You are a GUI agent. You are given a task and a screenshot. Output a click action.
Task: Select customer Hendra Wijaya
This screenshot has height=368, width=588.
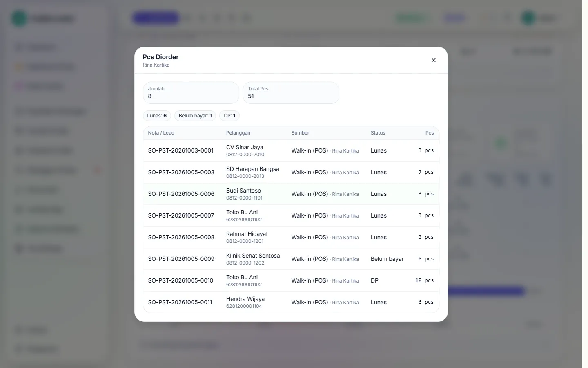[245, 299]
